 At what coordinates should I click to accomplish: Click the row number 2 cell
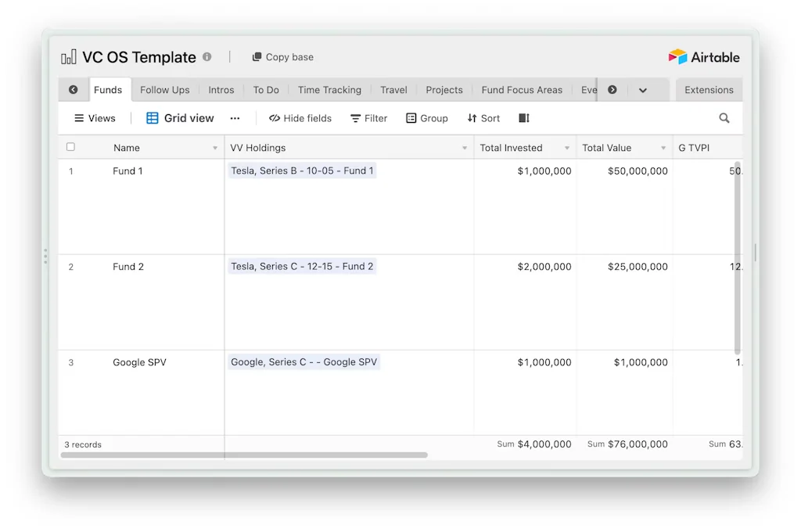[x=71, y=267]
